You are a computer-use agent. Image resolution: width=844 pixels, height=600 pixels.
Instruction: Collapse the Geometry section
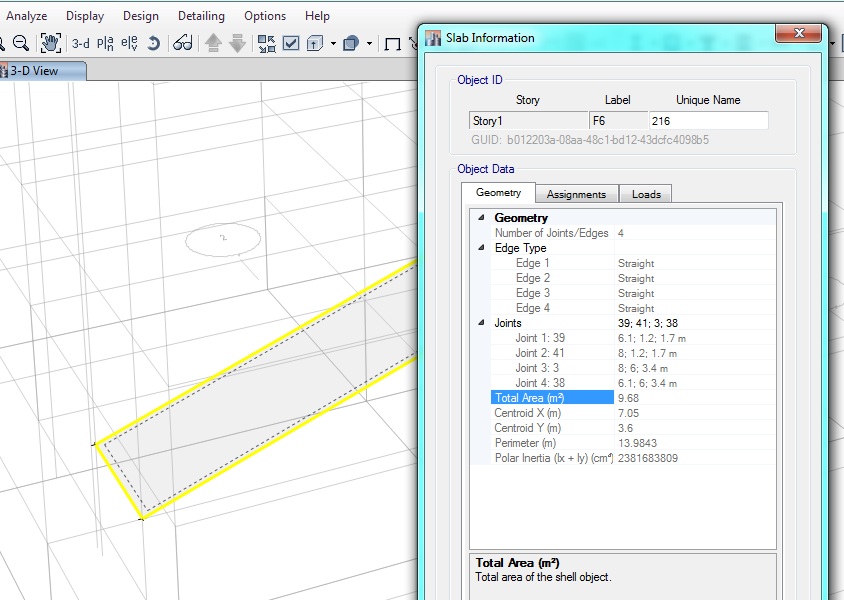[481, 218]
